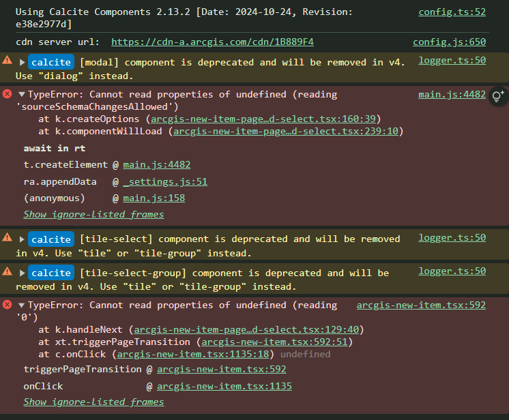Click the warning icon on the [tile-select-group] message

coord(7,271)
